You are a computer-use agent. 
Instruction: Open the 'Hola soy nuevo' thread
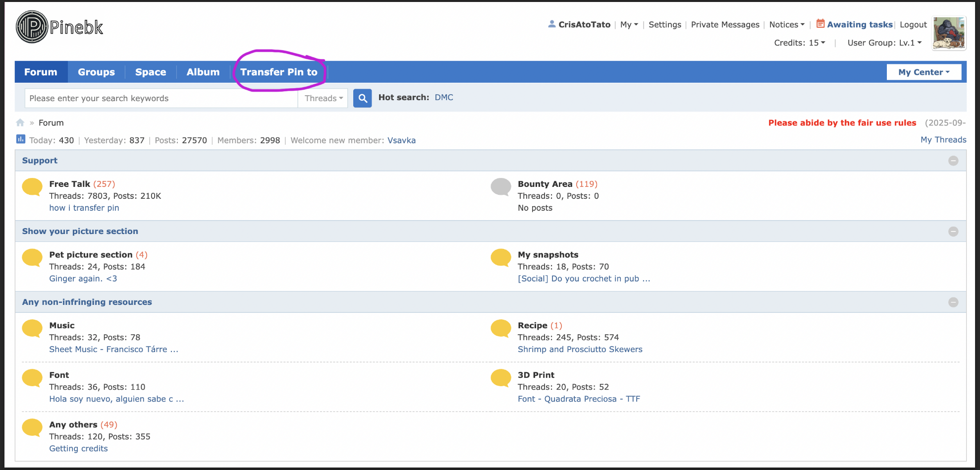pyautogui.click(x=116, y=399)
